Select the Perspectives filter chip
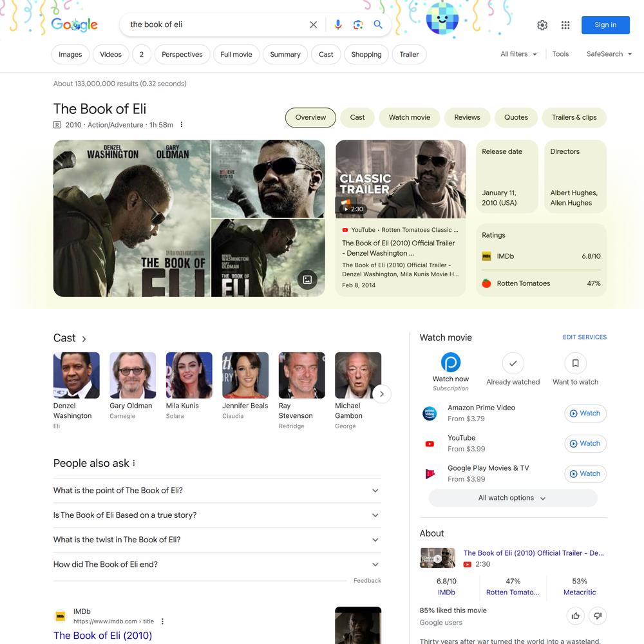The height and width of the screenshot is (644, 644). [x=182, y=54]
